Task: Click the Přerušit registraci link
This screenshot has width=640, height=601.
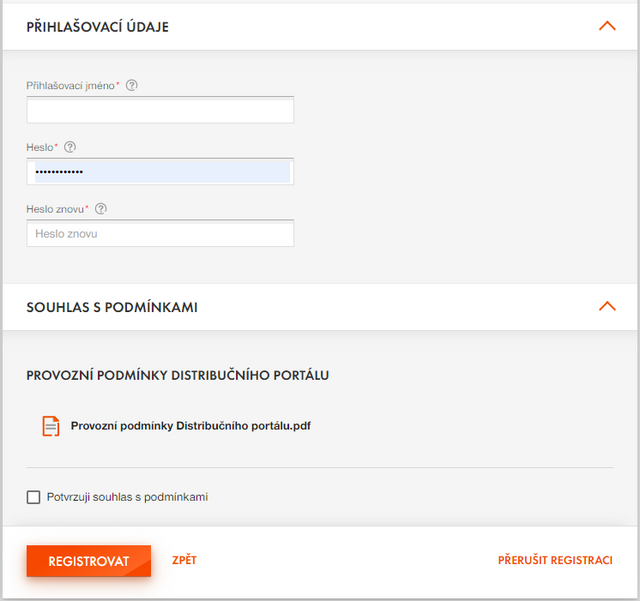Action: (x=555, y=560)
